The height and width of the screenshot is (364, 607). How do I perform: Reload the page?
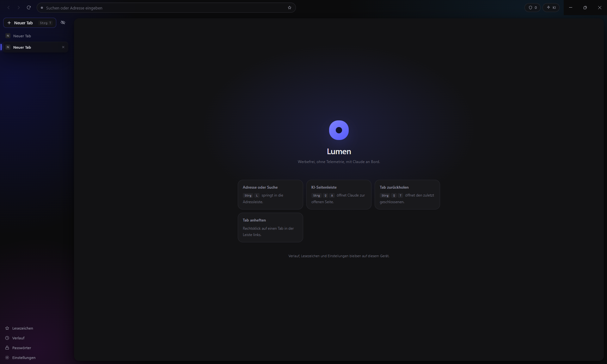click(x=29, y=8)
